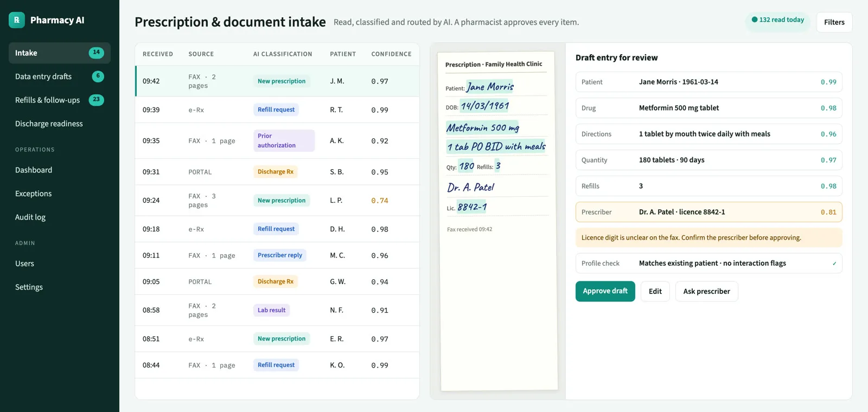Navigate to Discharge readiness
Screen dimensions: 868x412
[60, 124]
